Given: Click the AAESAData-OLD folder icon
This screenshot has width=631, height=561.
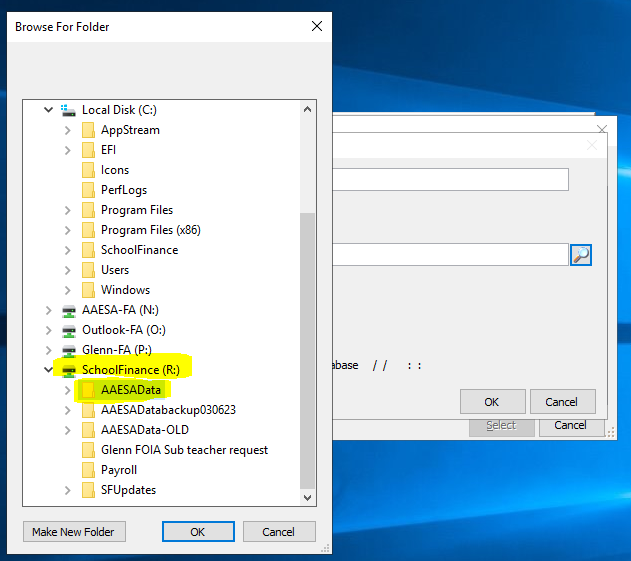Looking at the screenshot, I should tap(88, 430).
